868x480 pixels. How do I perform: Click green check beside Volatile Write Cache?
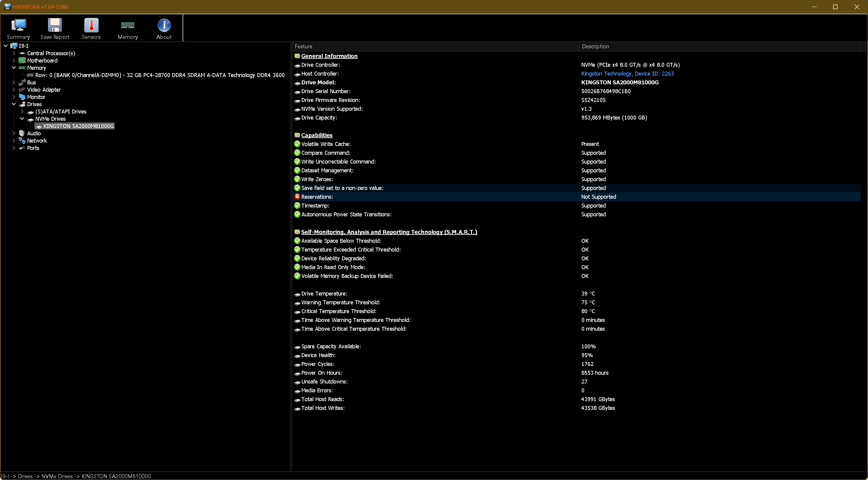[297, 144]
